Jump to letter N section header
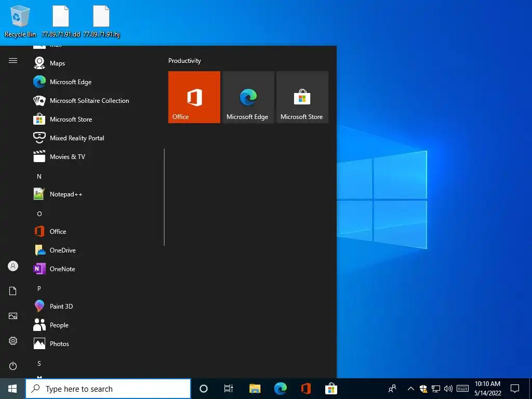The width and height of the screenshot is (532, 399). click(39, 177)
